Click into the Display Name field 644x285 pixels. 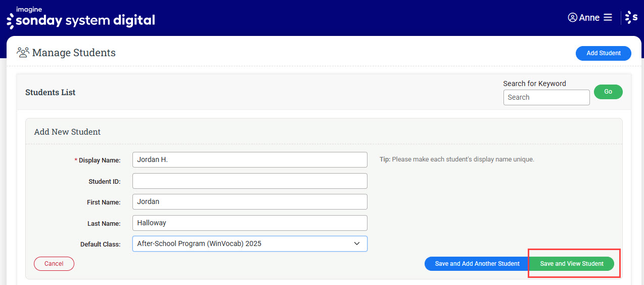(249, 159)
